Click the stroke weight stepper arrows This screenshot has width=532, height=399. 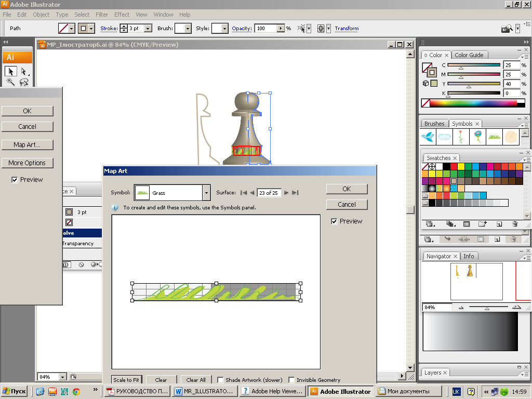[x=124, y=28]
